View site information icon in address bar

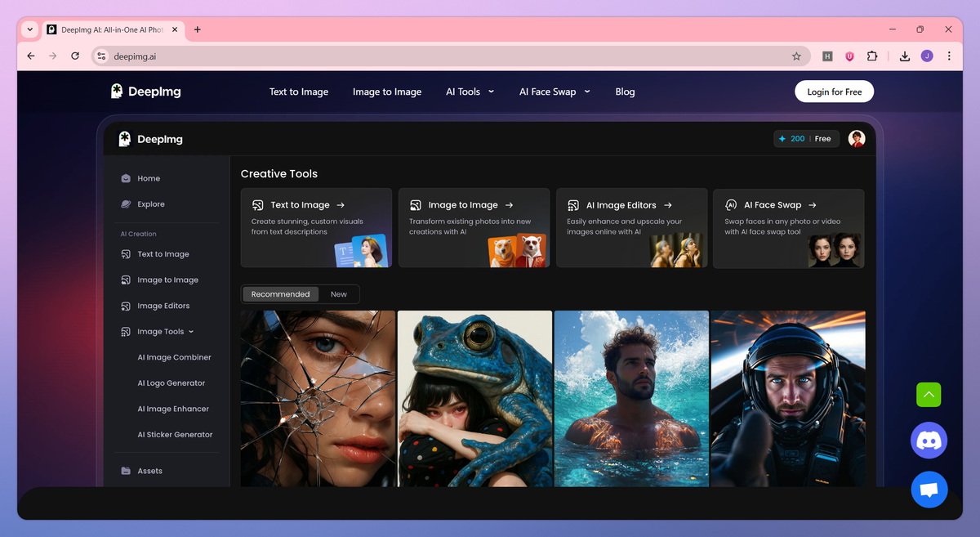101,56
